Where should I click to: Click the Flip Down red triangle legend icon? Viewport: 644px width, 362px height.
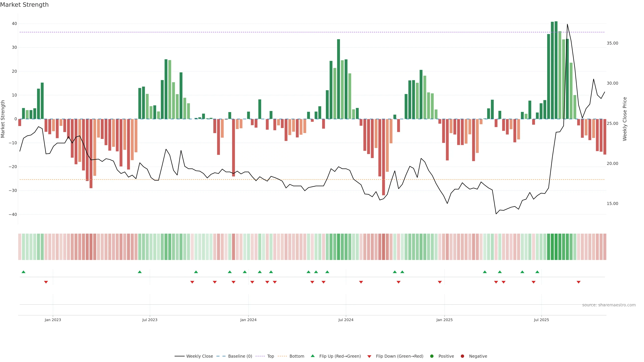[x=369, y=356]
